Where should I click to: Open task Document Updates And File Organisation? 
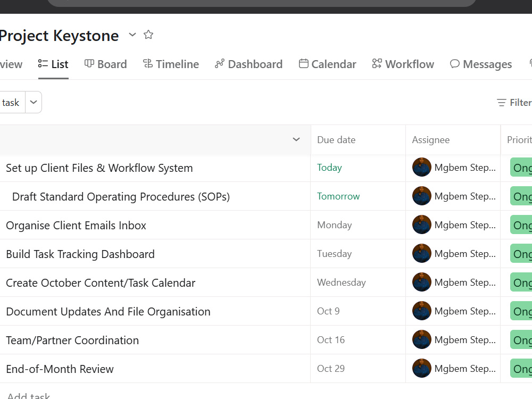[108, 311]
